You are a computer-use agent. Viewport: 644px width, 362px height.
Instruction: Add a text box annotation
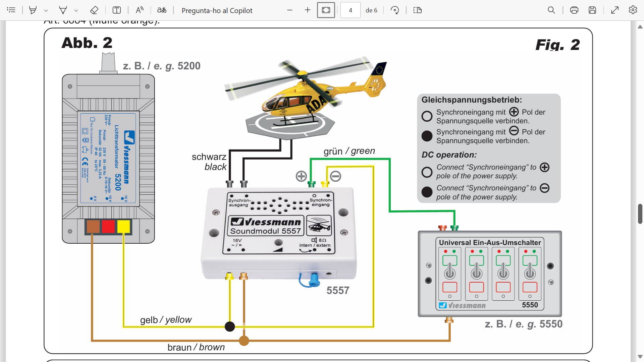click(117, 10)
